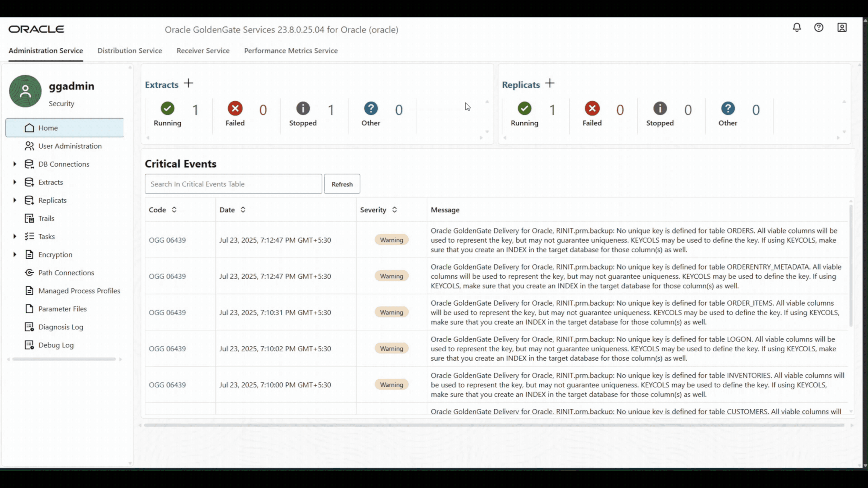
Task: Click the Diagnosis Log icon
Action: click(x=29, y=327)
